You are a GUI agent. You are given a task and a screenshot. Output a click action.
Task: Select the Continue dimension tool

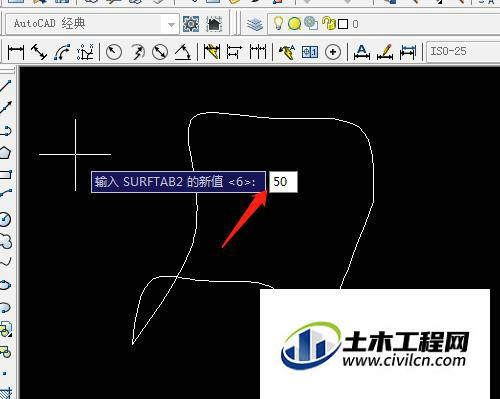click(258, 52)
